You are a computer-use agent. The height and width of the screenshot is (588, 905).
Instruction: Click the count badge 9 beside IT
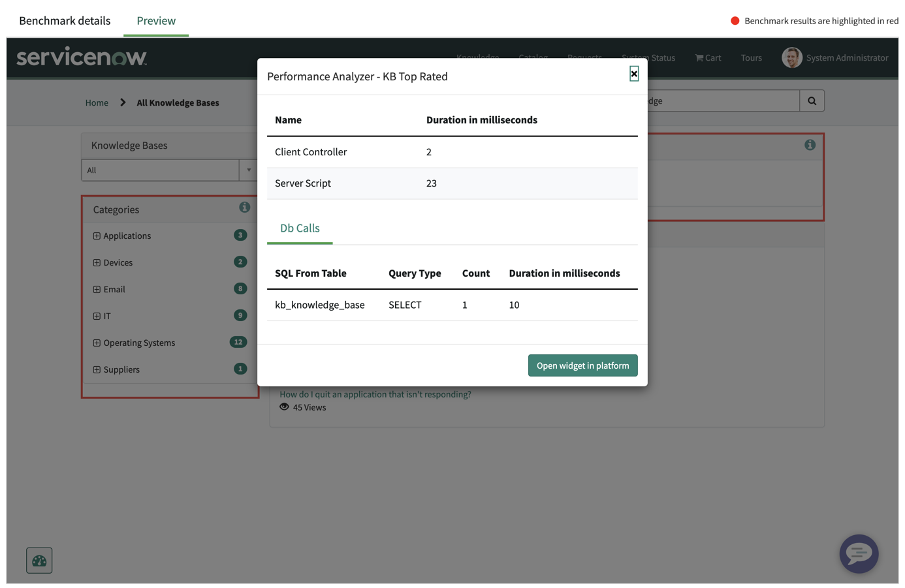click(240, 315)
